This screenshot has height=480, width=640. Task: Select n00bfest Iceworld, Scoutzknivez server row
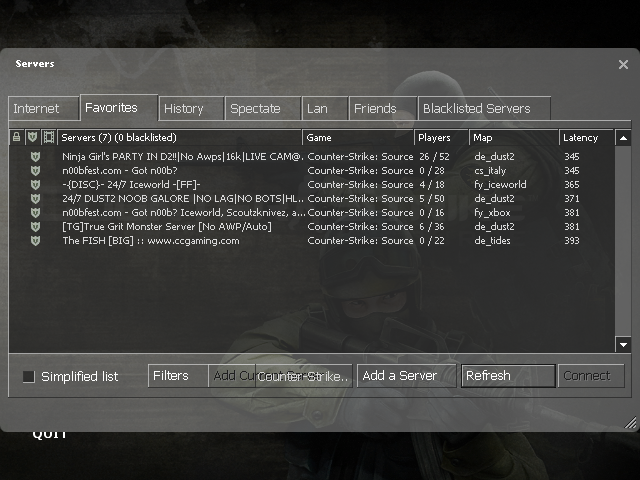click(x=311, y=213)
